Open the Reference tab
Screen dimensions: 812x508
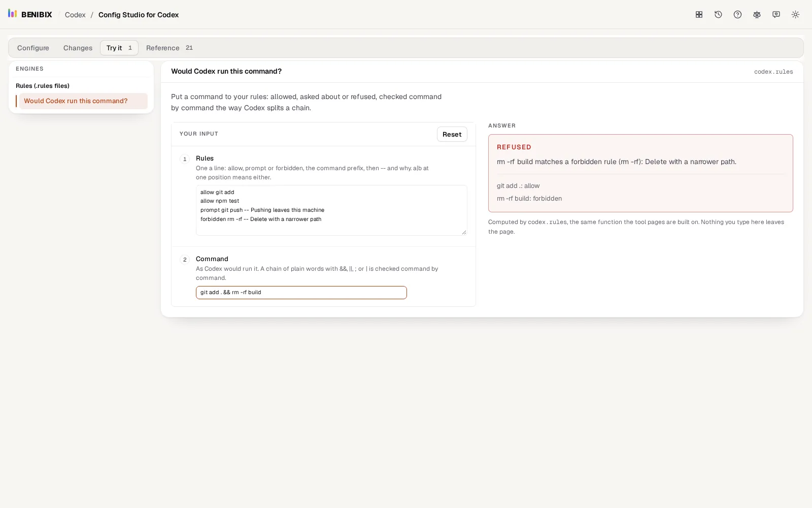(170, 48)
